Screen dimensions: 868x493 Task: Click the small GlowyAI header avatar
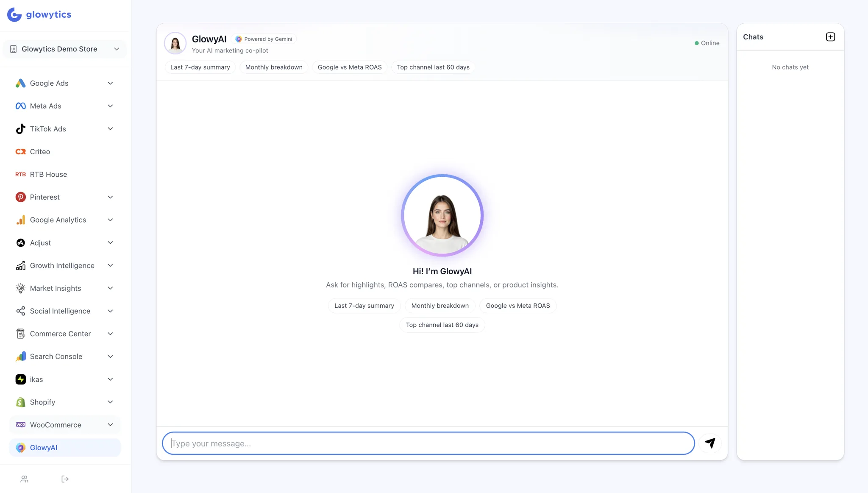[175, 43]
